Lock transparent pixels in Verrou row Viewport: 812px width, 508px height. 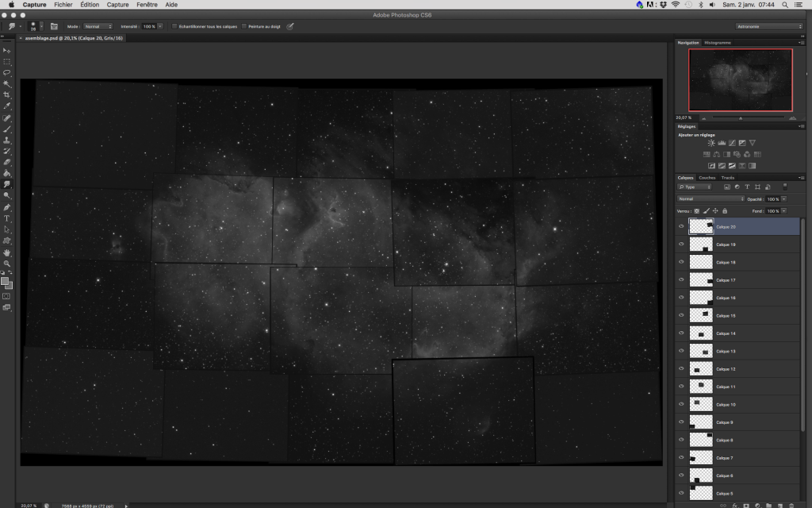[x=696, y=211]
